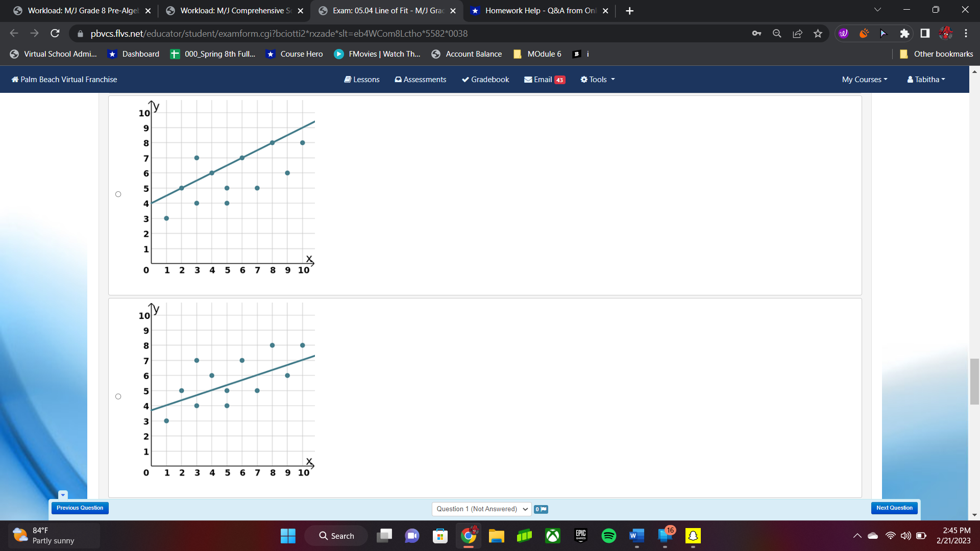Open the My Courses dropdown
This screenshot has width=980, height=551.
pos(864,80)
